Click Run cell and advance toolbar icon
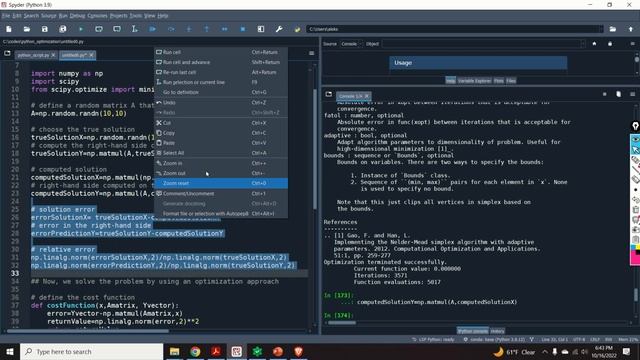Screen dimensions: 640x360 pyautogui.click(x=117, y=29)
